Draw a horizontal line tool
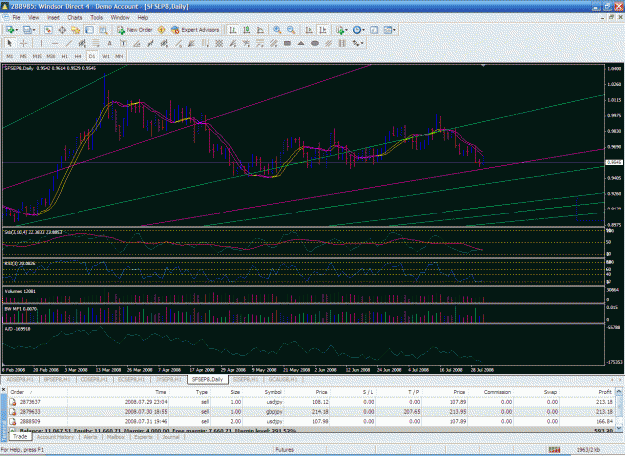The height and width of the screenshot is (456, 625). (x=55, y=43)
